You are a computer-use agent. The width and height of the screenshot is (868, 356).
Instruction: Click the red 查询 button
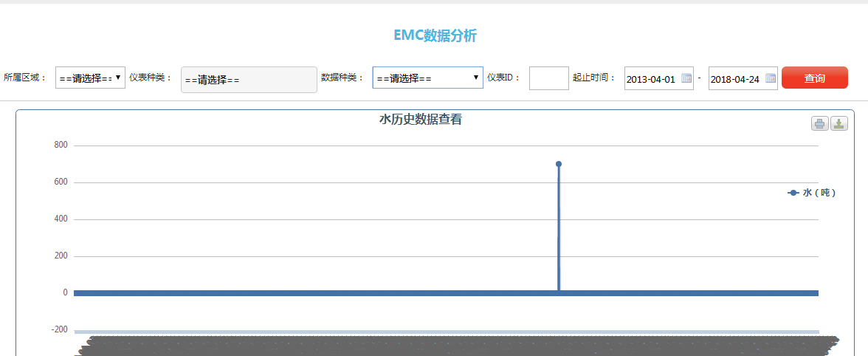click(814, 78)
